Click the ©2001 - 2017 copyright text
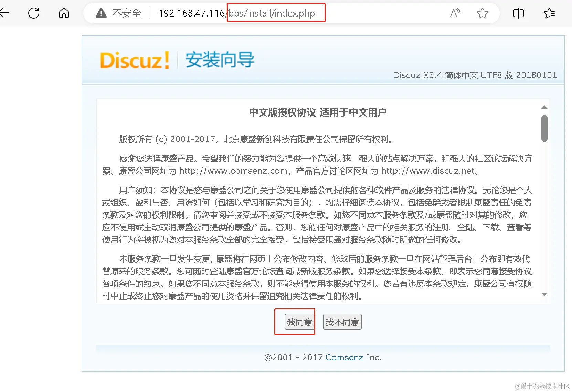The image size is (572, 392). 294,358
